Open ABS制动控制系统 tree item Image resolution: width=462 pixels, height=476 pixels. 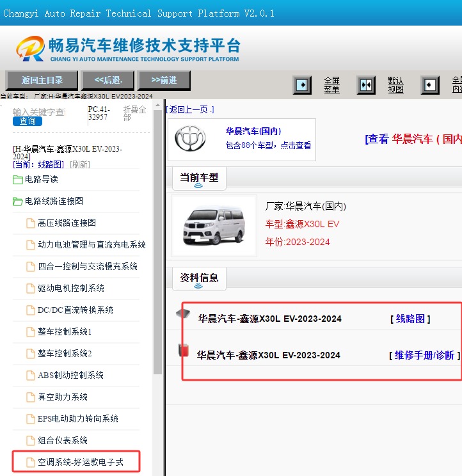point(70,375)
